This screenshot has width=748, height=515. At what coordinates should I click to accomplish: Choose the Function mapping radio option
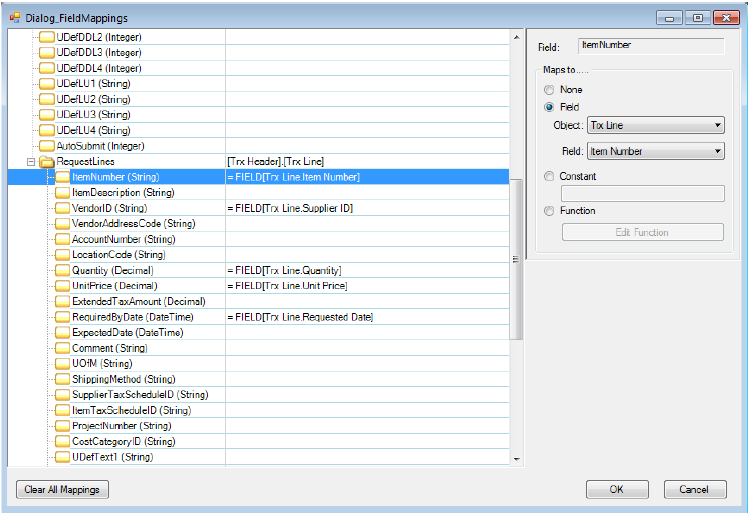[549, 211]
